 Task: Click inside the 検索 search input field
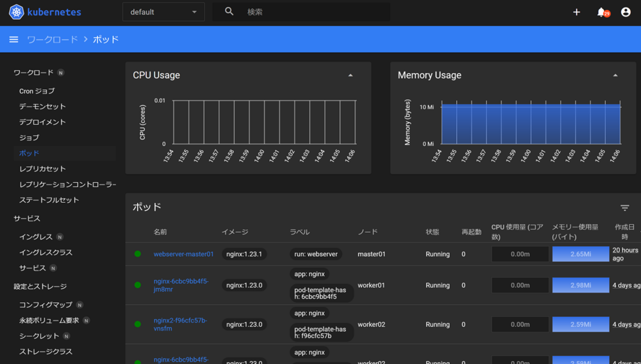coord(299,11)
